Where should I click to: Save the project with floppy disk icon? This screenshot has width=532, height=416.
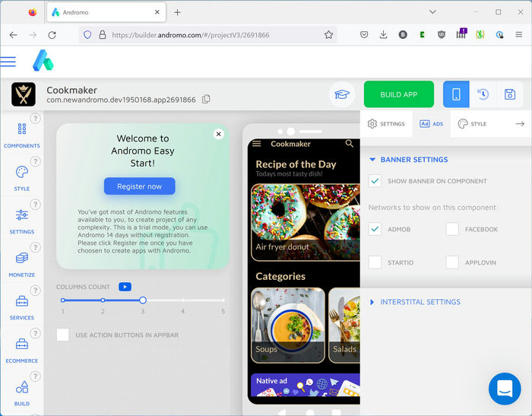click(510, 94)
